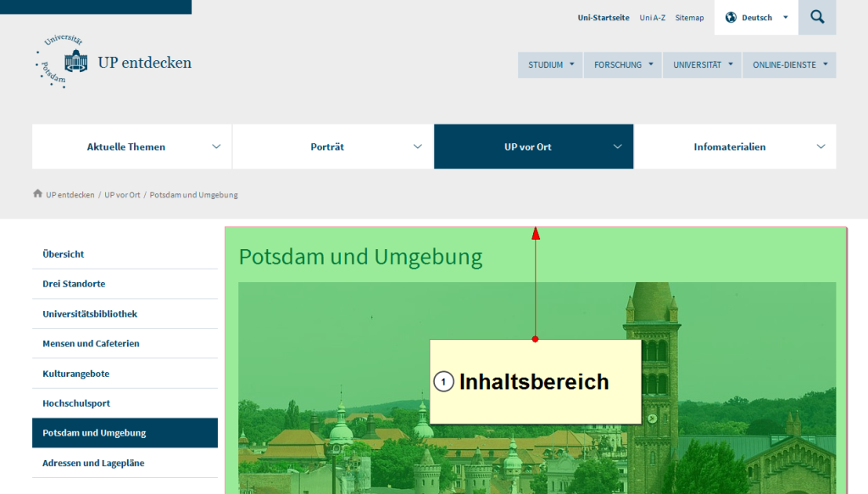
Task: Open the Online-Dienste dropdown menu
Action: coord(789,65)
